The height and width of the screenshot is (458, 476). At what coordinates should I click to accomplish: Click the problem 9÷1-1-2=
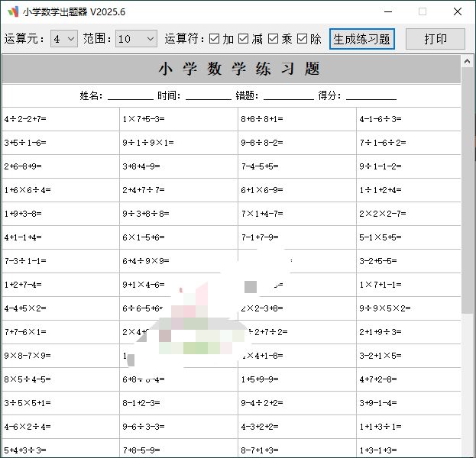point(380,166)
